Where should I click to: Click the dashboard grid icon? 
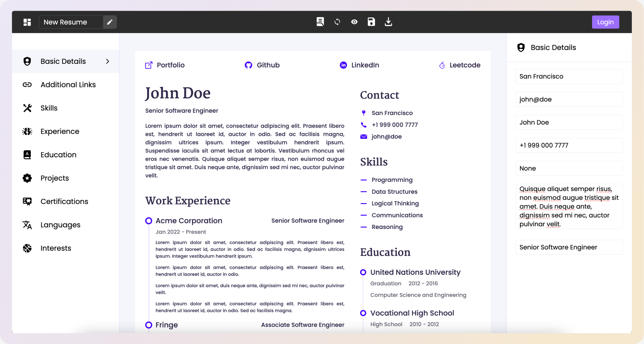[27, 22]
